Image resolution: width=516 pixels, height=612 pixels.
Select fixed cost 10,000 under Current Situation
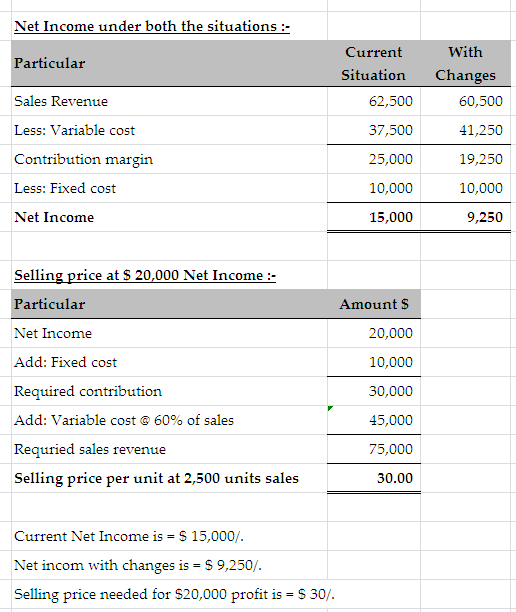391,188
